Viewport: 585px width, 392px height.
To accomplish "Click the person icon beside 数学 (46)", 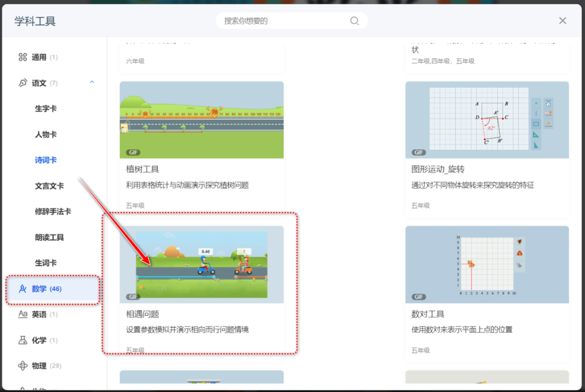I will 23,289.
